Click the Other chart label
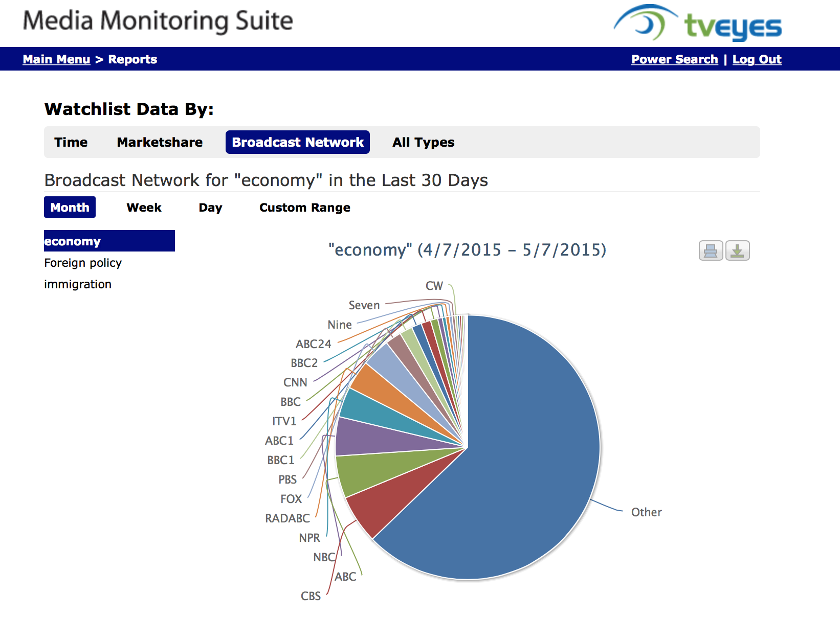The width and height of the screenshot is (840, 640). pyautogui.click(x=646, y=512)
